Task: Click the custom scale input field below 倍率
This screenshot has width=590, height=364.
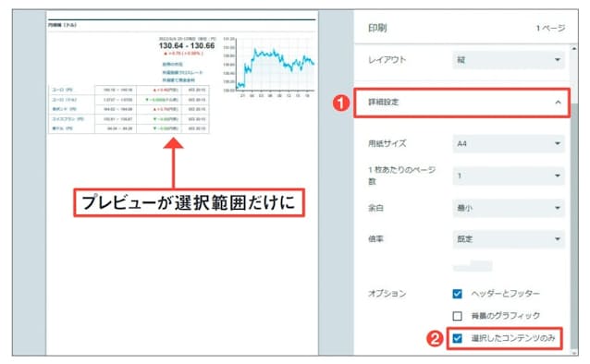Action: [473, 266]
